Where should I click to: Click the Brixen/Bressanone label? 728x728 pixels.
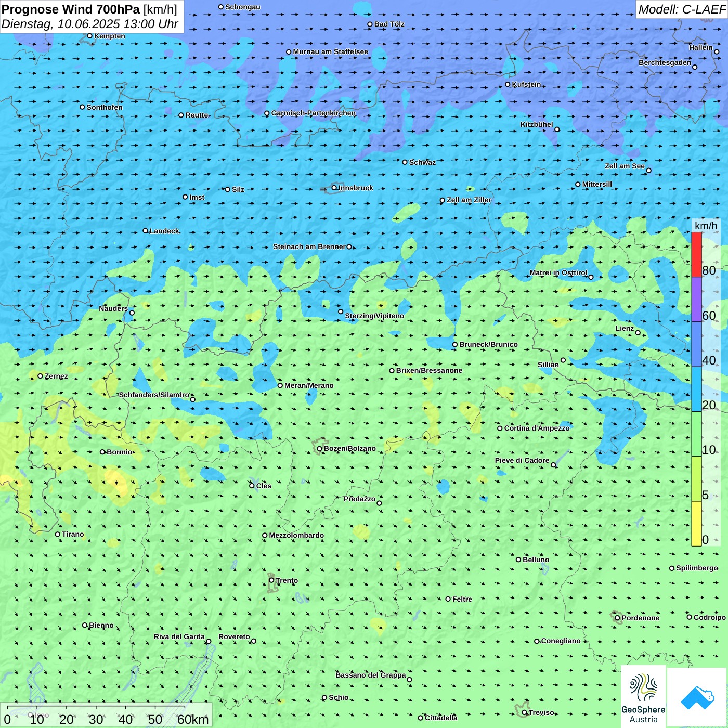[429, 370]
